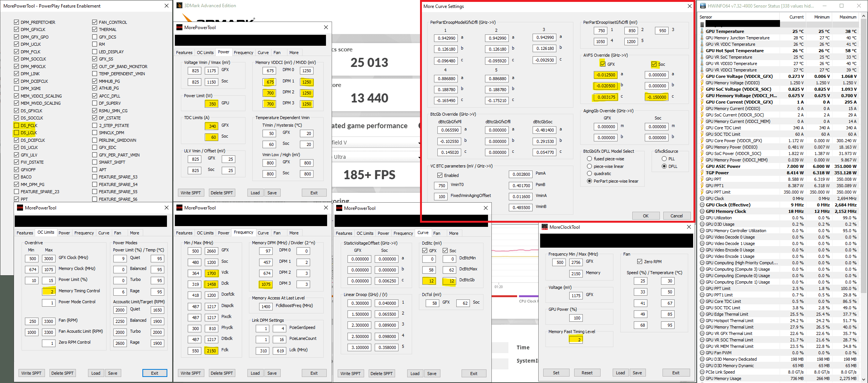The height and width of the screenshot is (383, 868).
Task: Check the GFX_DCS feature checkbox
Action: [x=94, y=37]
